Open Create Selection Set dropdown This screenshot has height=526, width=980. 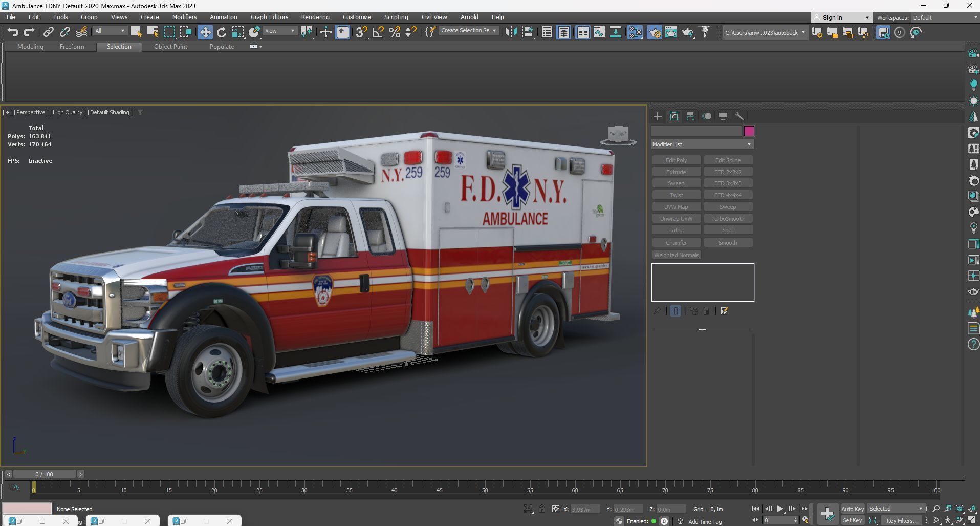coord(468,31)
